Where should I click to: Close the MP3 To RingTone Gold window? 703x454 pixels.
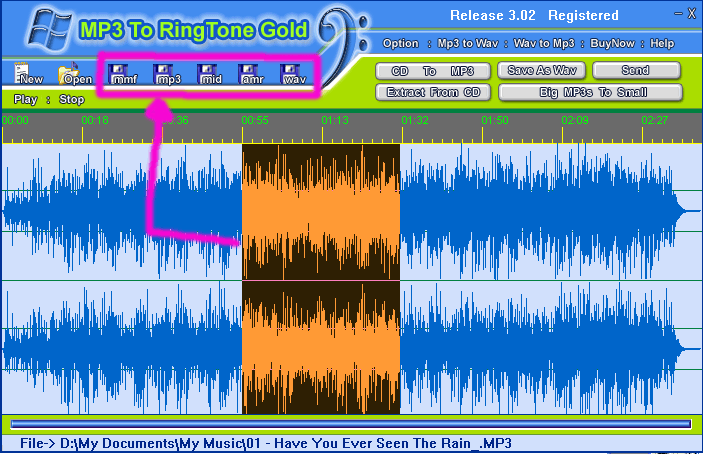tap(692, 14)
